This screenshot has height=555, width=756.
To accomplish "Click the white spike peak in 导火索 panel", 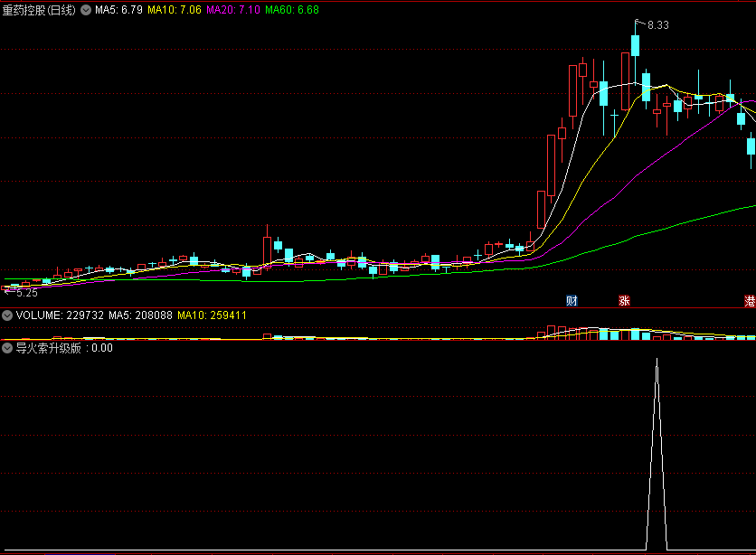I will pyautogui.click(x=657, y=360).
